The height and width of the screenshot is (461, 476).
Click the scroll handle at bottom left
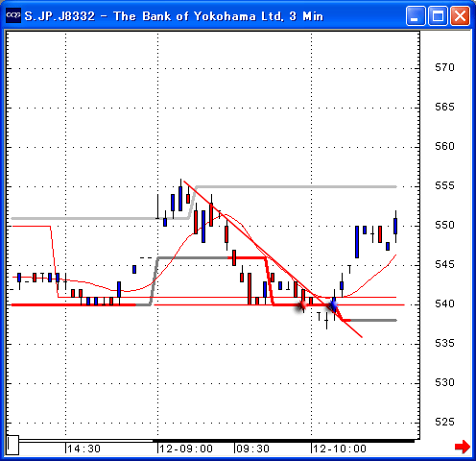pos(12,445)
